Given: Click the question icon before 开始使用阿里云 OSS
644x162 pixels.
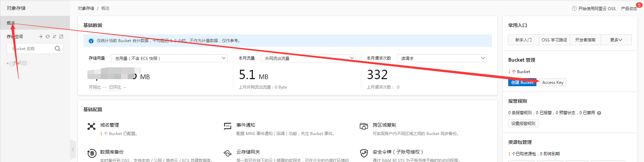Looking at the screenshot, I should click(x=574, y=8).
